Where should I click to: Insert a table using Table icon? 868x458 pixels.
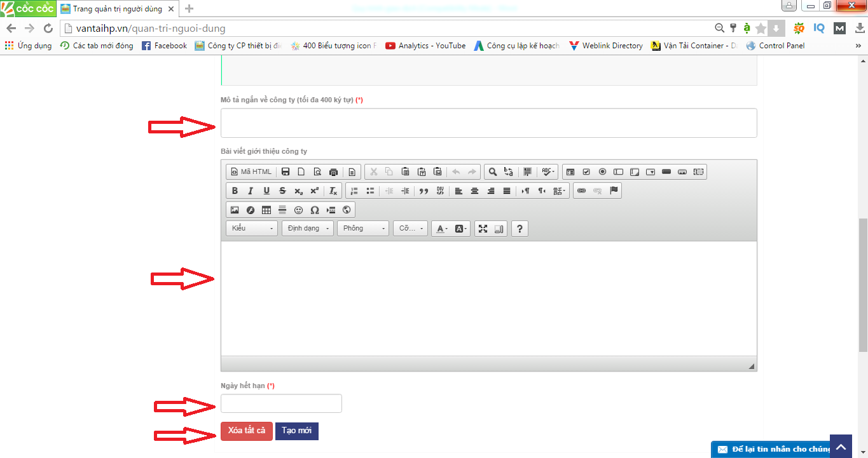[x=266, y=210]
